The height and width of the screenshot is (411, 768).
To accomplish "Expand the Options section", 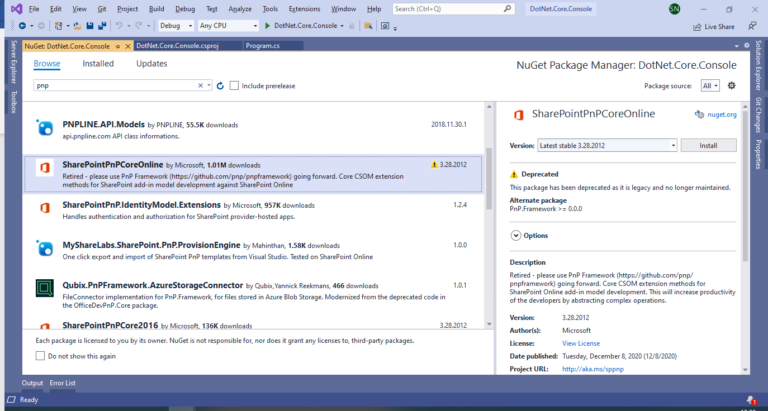I will coord(516,235).
